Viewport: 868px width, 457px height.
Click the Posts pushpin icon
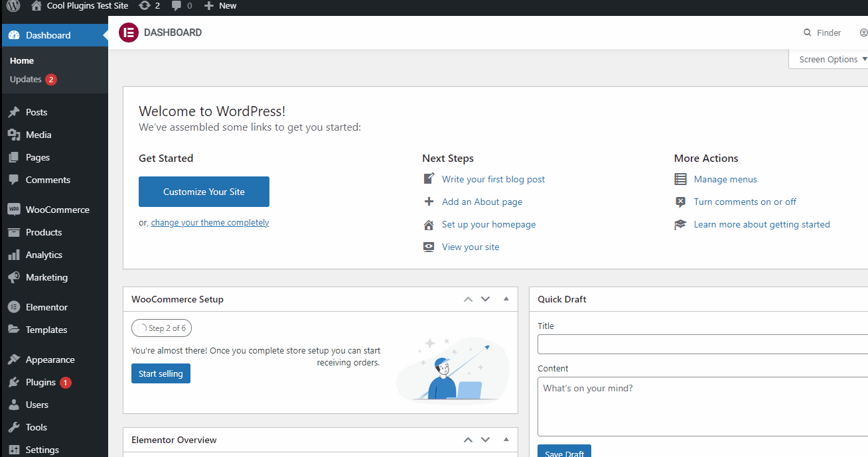pyautogui.click(x=14, y=112)
